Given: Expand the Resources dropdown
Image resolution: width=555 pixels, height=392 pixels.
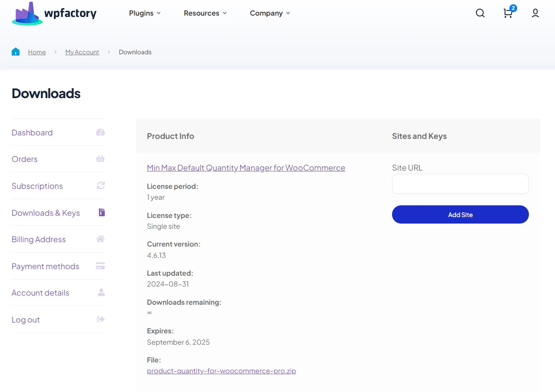Looking at the screenshot, I should [205, 13].
